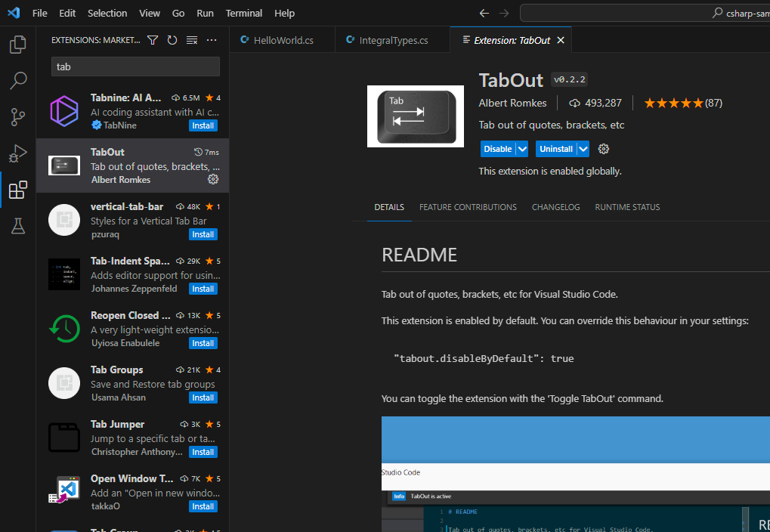
Task: Click the Albert Romkes publisher link
Action: coord(512,104)
